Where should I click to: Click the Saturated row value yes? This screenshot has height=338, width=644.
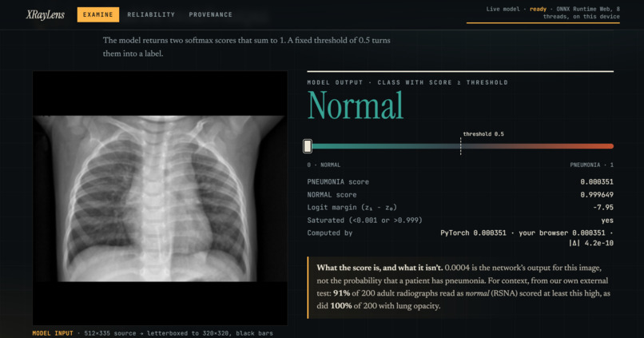click(x=607, y=221)
